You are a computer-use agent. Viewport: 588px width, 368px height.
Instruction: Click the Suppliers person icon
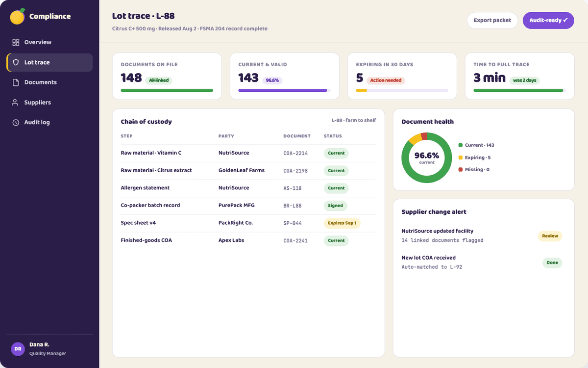pos(16,103)
